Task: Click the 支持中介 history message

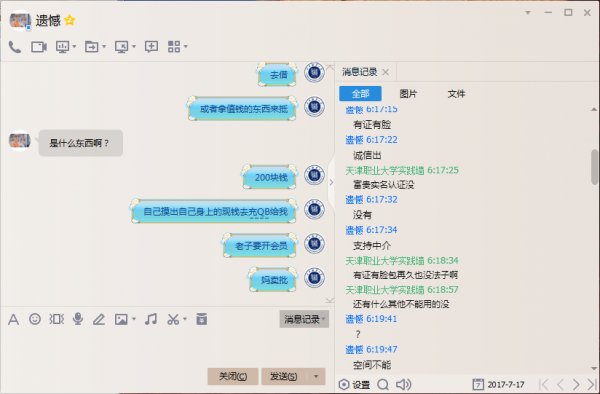Action: [372, 245]
